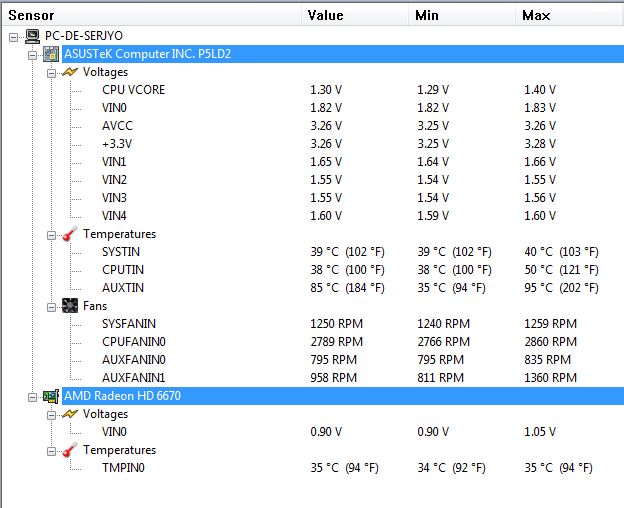Click the ASUSTeK motherboard icon
The image size is (624, 508).
coord(51,54)
